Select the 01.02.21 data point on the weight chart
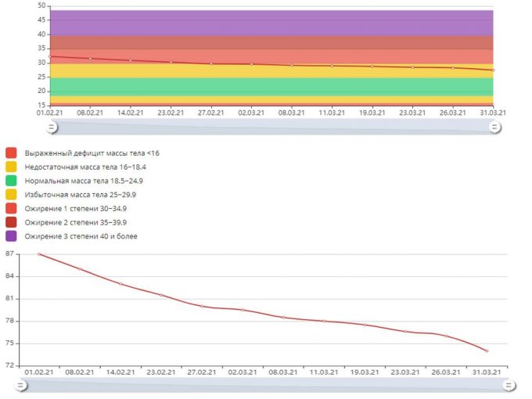Screen dimensions: 532x399 pyautogui.click(x=38, y=253)
